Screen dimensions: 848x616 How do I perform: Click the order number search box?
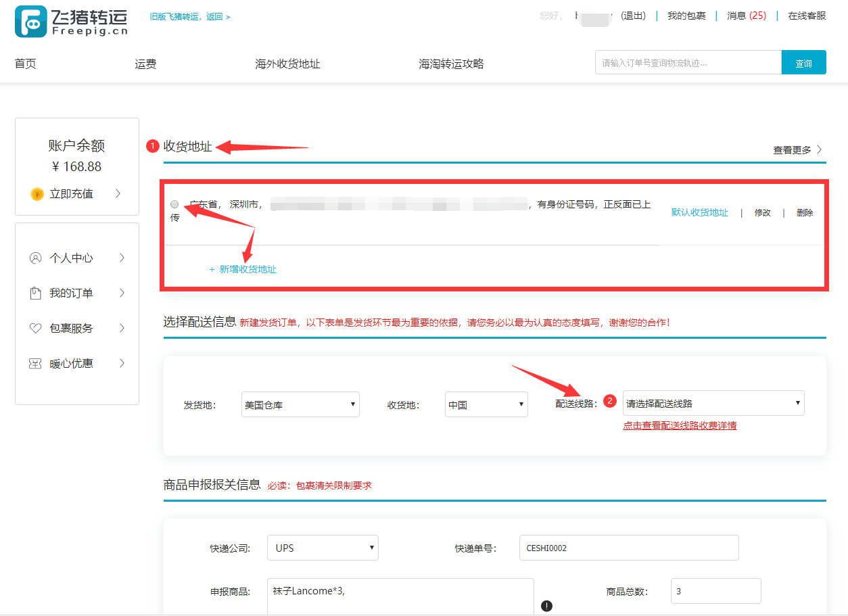[687, 63]
